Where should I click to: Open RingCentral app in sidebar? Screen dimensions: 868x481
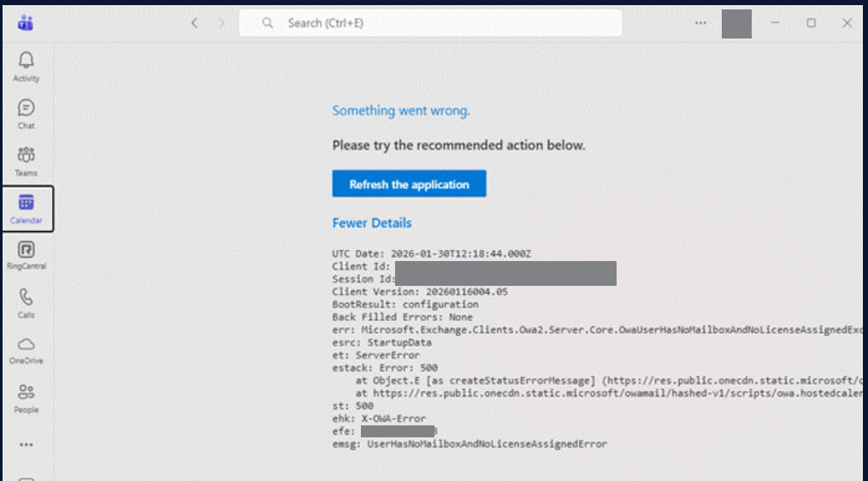(26, 255)
